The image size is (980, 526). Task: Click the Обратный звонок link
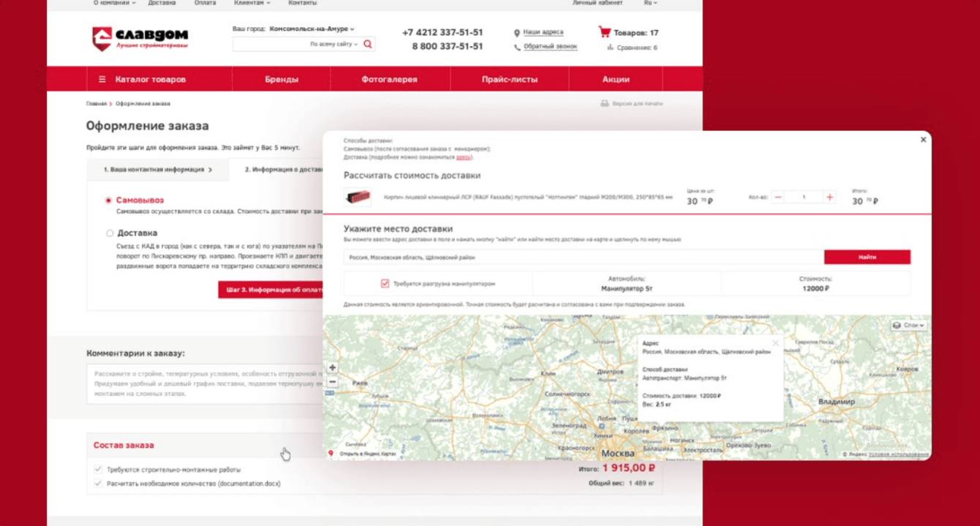click(x=550, y=47)
